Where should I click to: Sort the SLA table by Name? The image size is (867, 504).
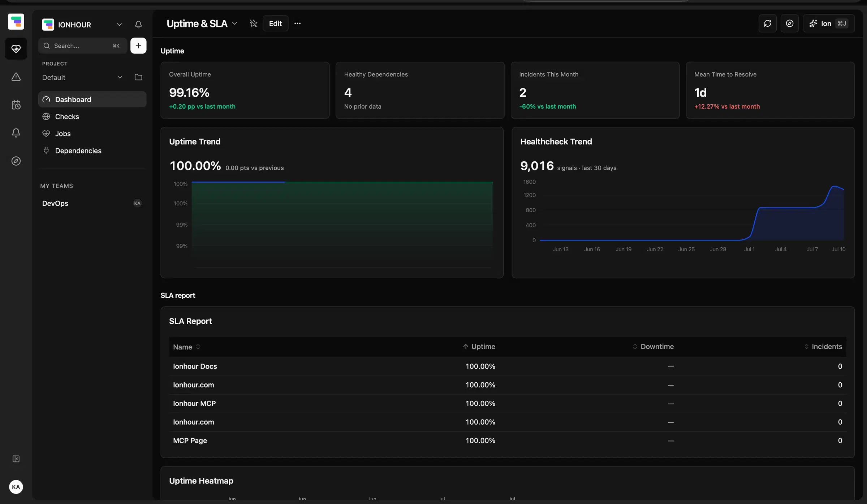[186, 347]
